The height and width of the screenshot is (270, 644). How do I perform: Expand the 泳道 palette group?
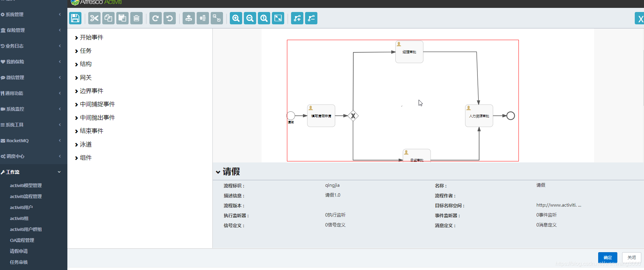83,144
